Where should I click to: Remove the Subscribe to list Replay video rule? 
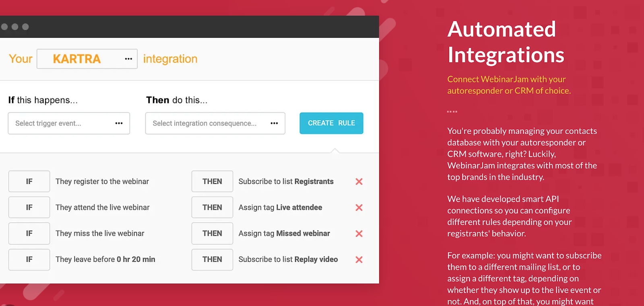tap(359, 260)
